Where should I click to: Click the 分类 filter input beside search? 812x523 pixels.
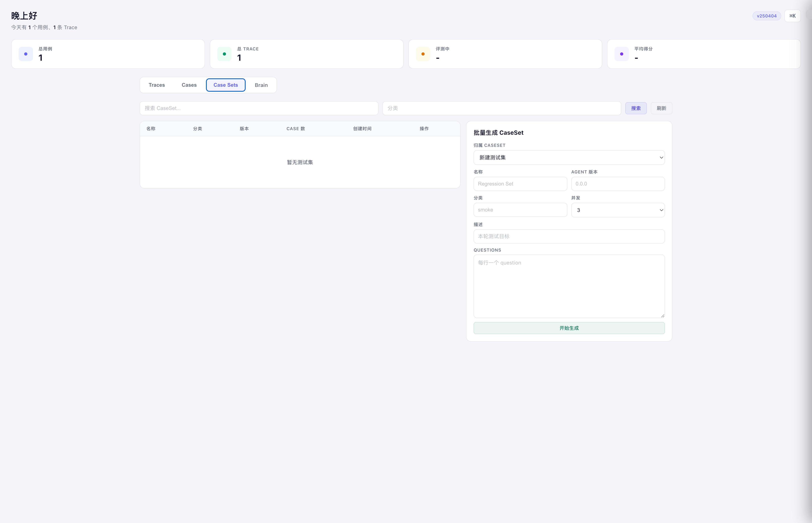point(502,108)
